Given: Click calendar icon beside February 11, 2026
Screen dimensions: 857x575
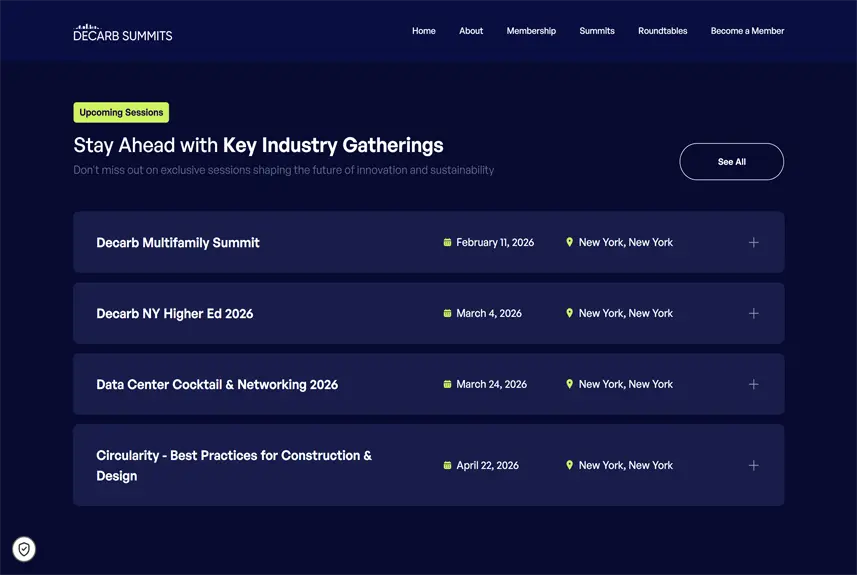Looking at the screenshot, I should [447, 242].
